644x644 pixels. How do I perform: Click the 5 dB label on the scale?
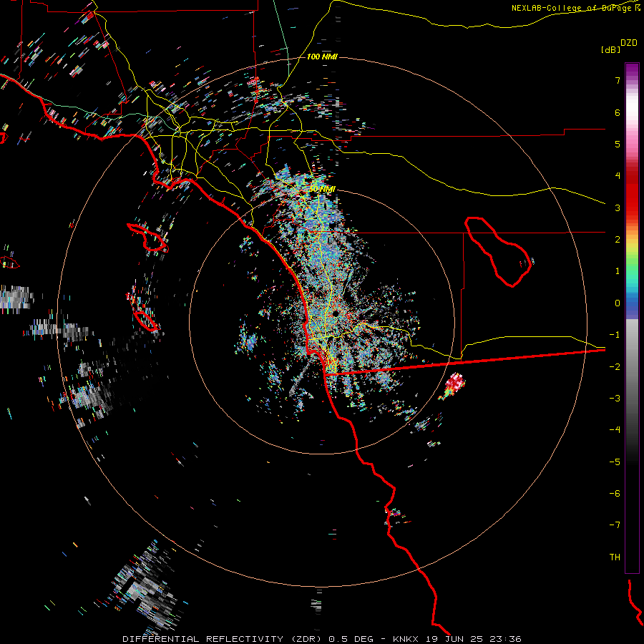click(618, 144)
